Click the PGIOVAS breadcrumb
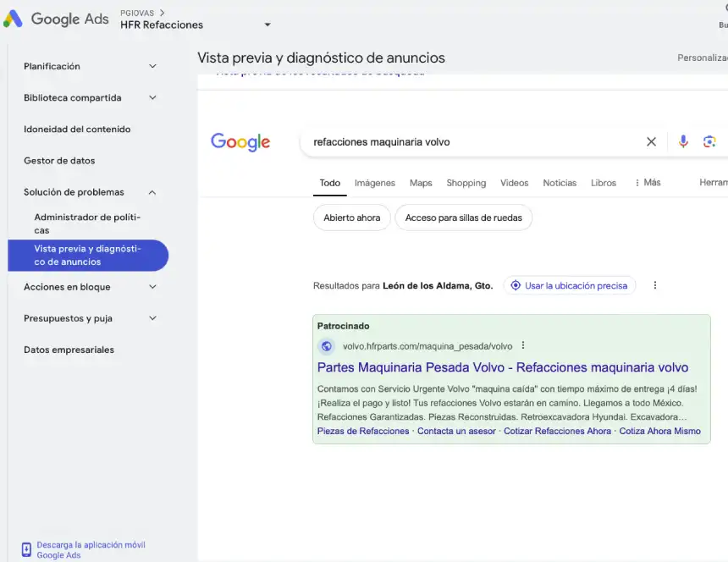Screen dimensions: 728x562 point(137,13)
